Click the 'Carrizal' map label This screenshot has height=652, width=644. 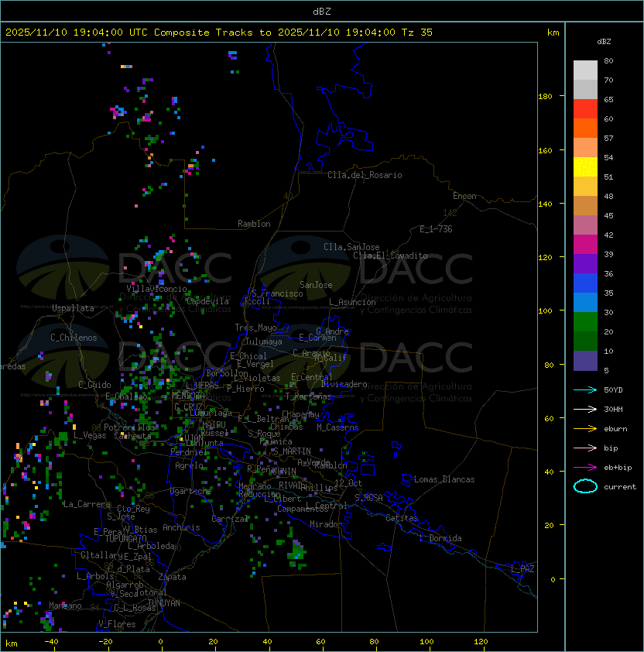pyautogui.click(x=230, y=519)
